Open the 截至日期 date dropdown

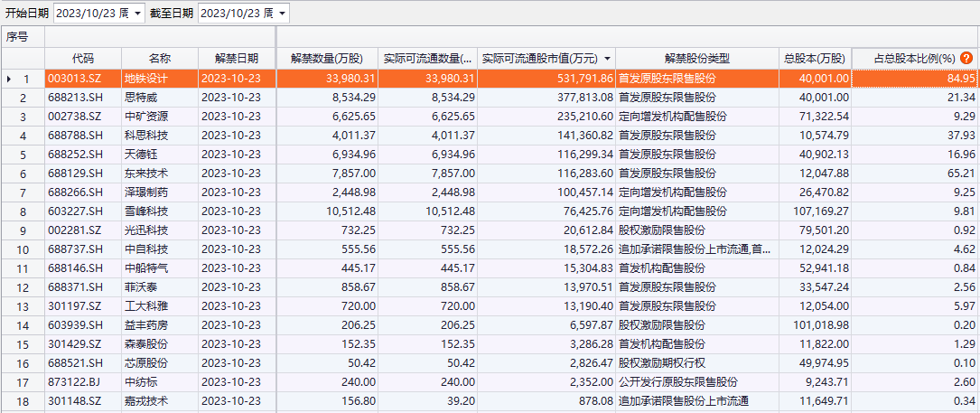click(282, 14)
